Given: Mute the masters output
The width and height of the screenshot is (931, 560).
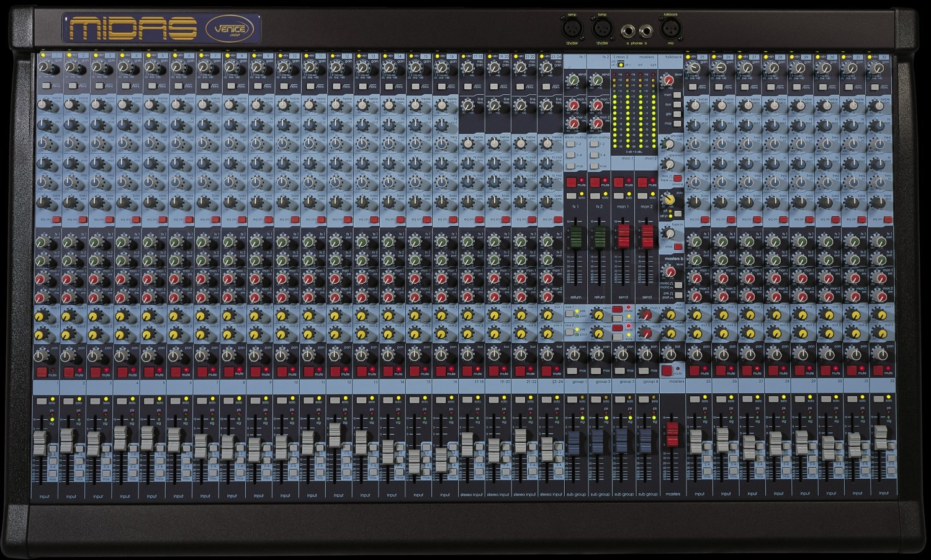Looking at the screenshot, I should 667,370.
